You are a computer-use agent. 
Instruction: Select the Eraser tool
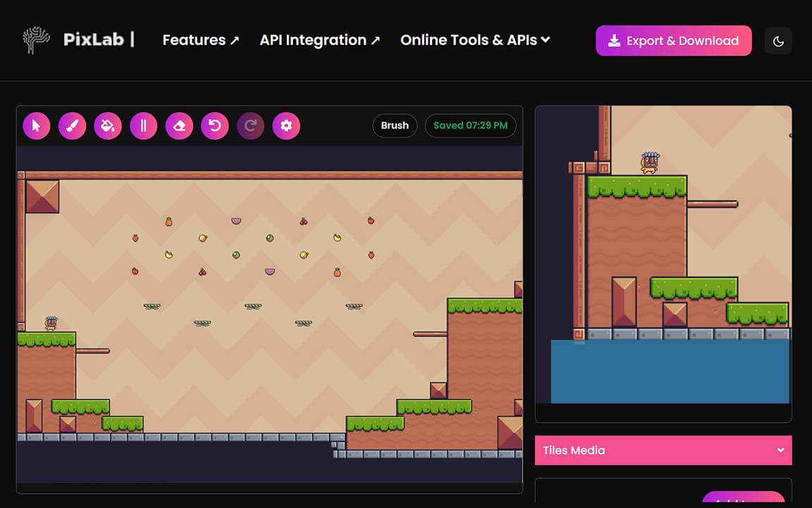tap(179, 125)
